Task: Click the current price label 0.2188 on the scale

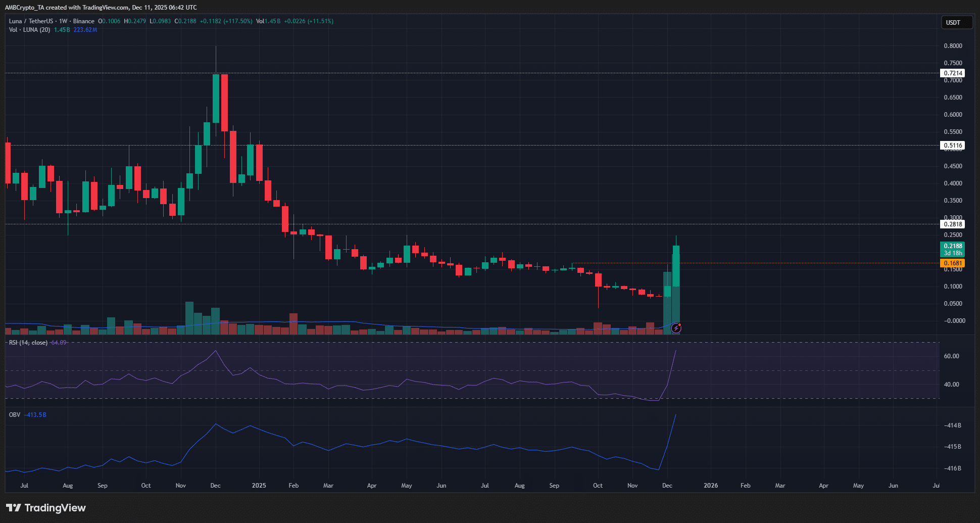Action: pyautogui.click(x=953, y=246)
